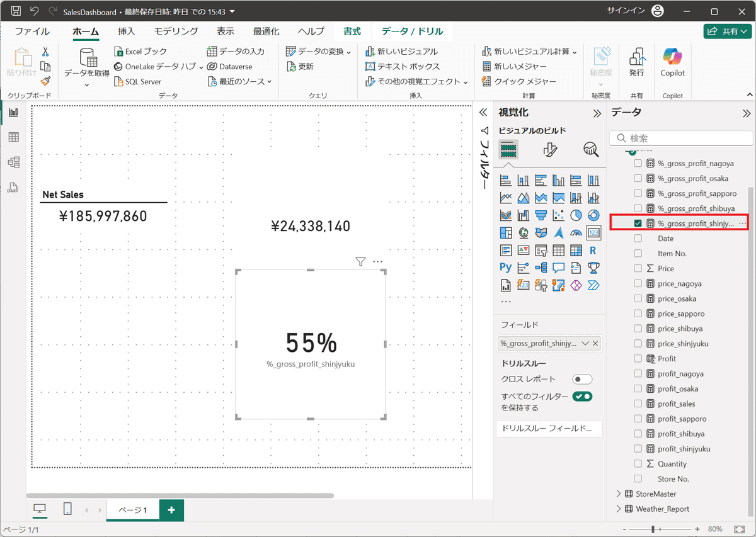Switch to the 挿入 ribbon tab

(x=126, y=31)
